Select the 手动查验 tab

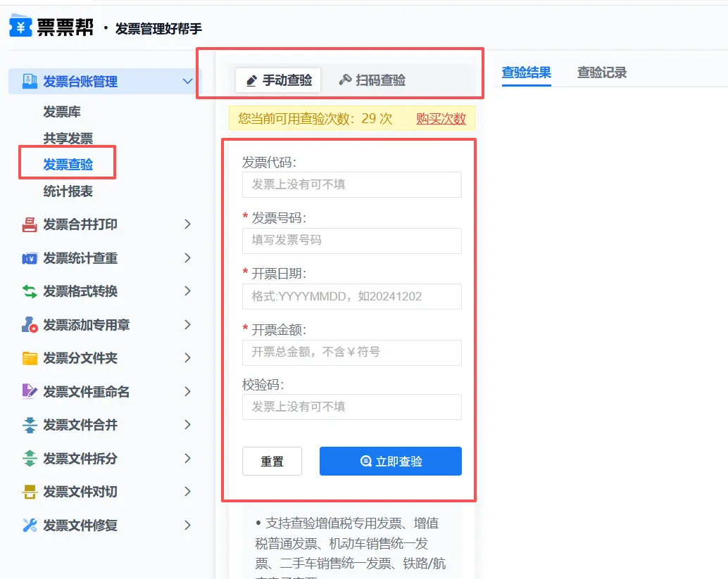point(278,80)
